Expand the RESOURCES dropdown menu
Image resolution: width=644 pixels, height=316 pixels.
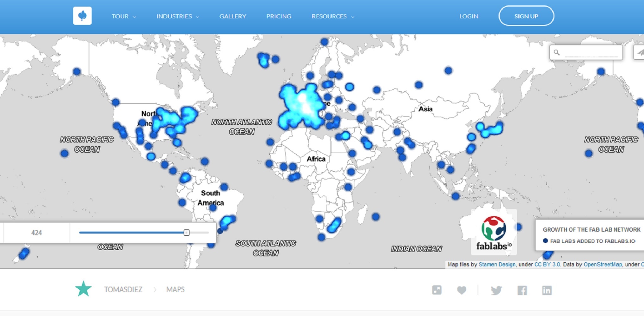point(332,16)
